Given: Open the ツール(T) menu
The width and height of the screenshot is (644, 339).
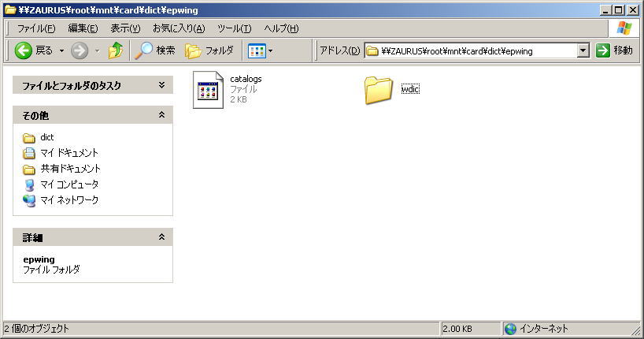Looking at the screenshot, I should click(x=234, y=28).
